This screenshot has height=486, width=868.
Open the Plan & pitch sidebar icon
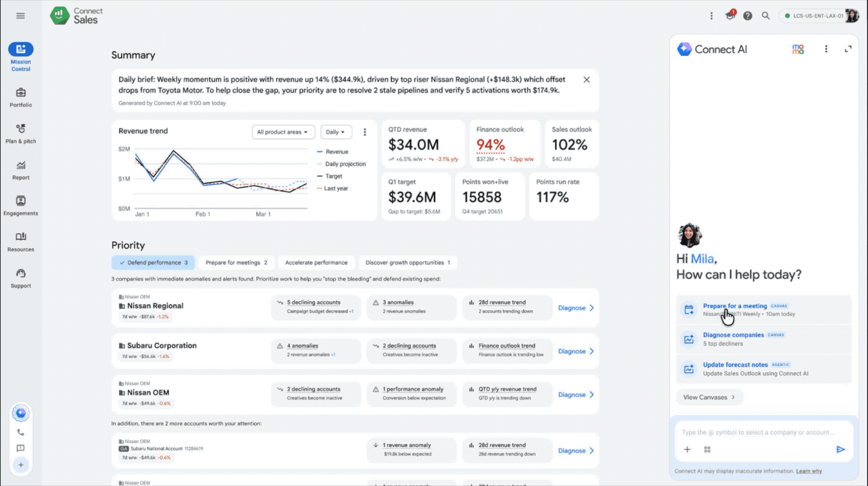tap(20, 129)
